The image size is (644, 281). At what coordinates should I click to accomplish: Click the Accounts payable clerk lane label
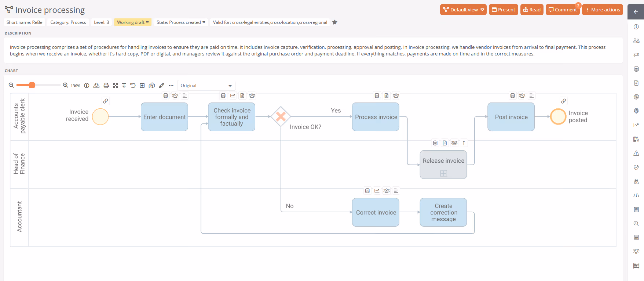point(19,116)
